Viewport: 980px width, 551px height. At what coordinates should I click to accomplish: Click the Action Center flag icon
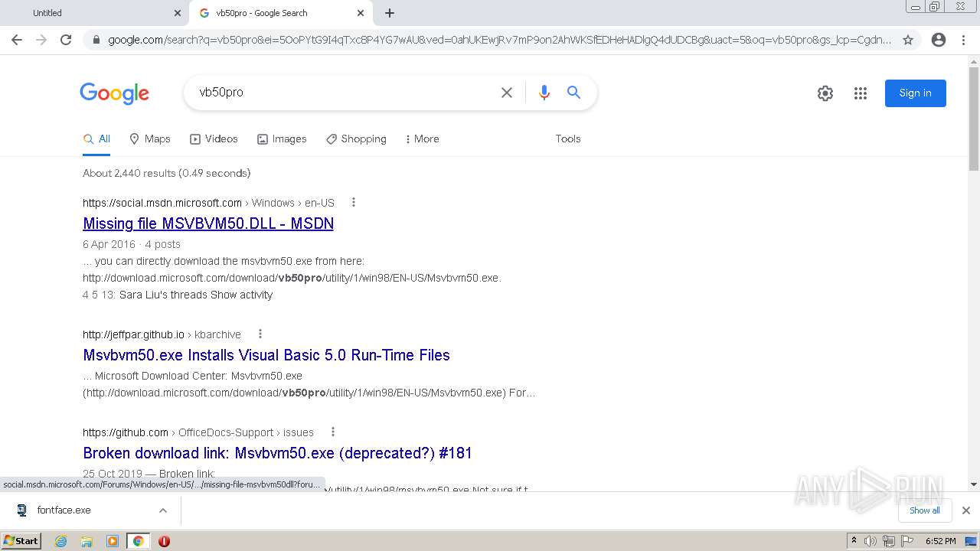click(x=906, y=541)
